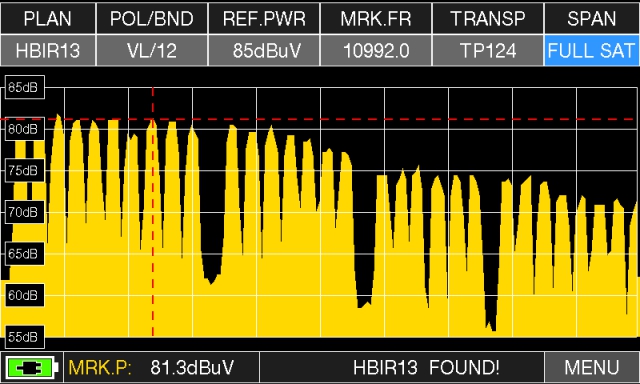This screenshot has width=640, height=384.
Task: Click the red vertical marker line
Action: click(x=153, y=212)
